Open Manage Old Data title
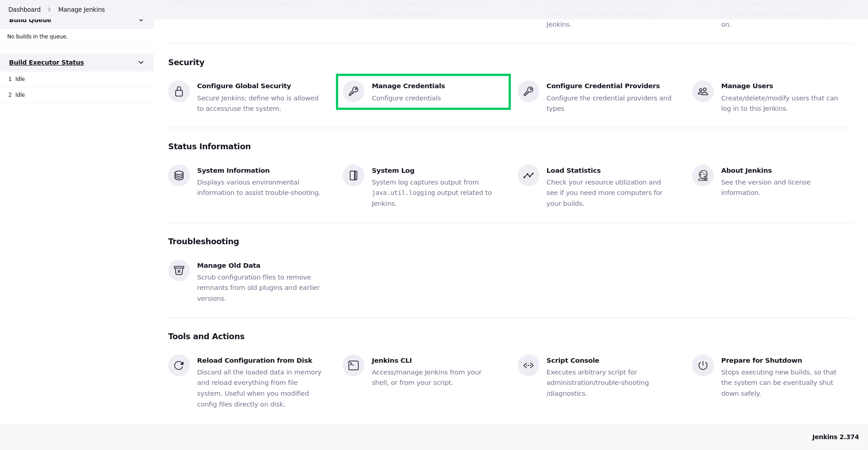The width and height of the screenshot is (868, 450). (229, 265)
